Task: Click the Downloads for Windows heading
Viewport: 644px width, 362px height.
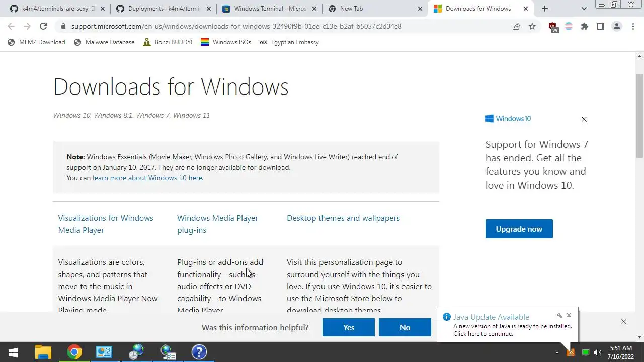Action: click(x=171, y=86)
